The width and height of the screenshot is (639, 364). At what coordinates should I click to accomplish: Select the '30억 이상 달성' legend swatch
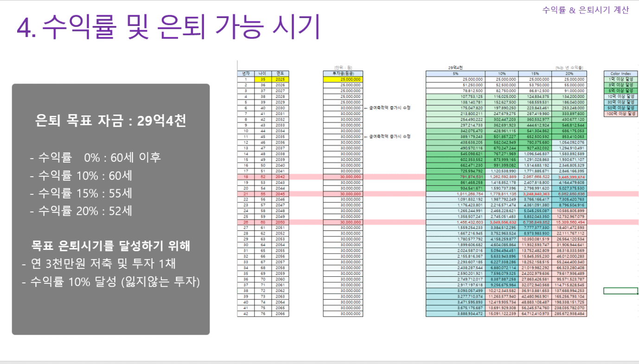[621, 102]
